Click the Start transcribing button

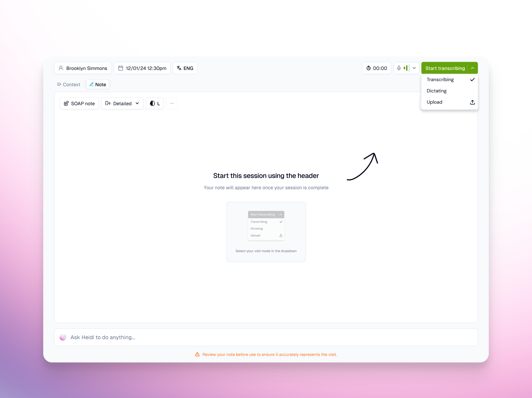tap(445, 68)
